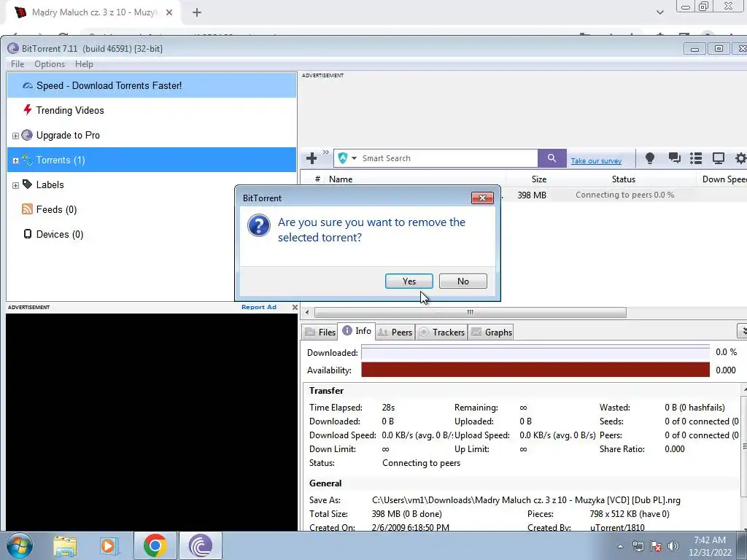747x560 pixels.
Task: Click the purple search magnifier button
Action: pyautogui.click(x=551, y=158)
